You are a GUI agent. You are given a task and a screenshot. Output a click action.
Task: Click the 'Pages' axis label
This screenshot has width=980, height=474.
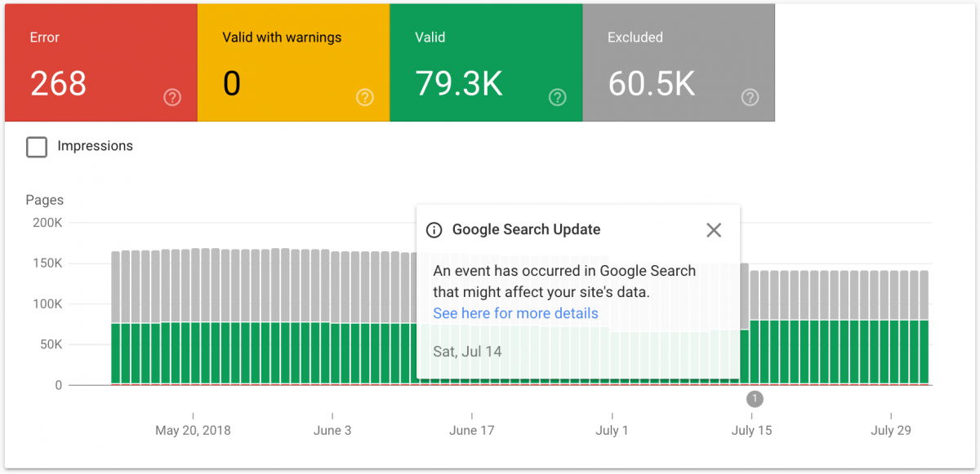tap(44, 200)
